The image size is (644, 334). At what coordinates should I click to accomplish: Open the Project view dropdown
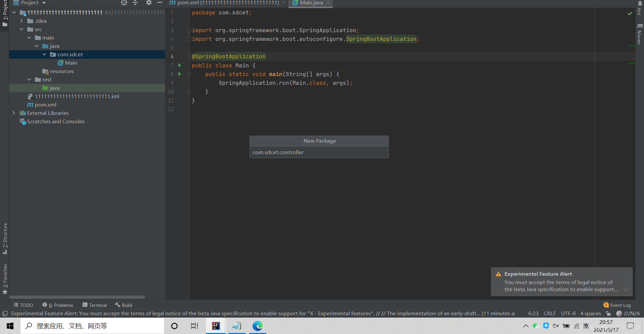click(x=44, y=3)
